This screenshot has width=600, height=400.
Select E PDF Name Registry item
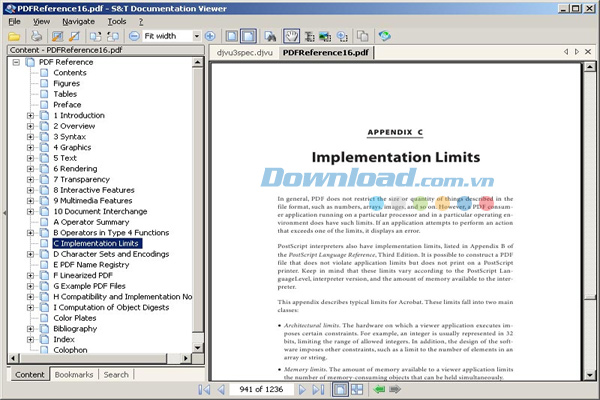pos(91,265)
